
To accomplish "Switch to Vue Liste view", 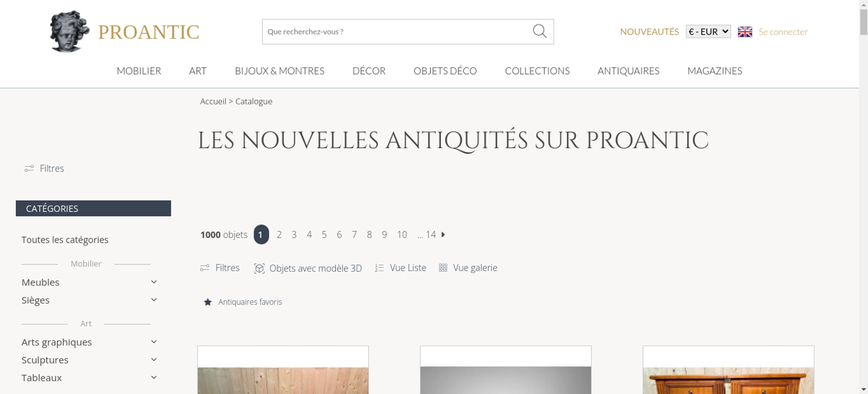I will click(401, 268).
